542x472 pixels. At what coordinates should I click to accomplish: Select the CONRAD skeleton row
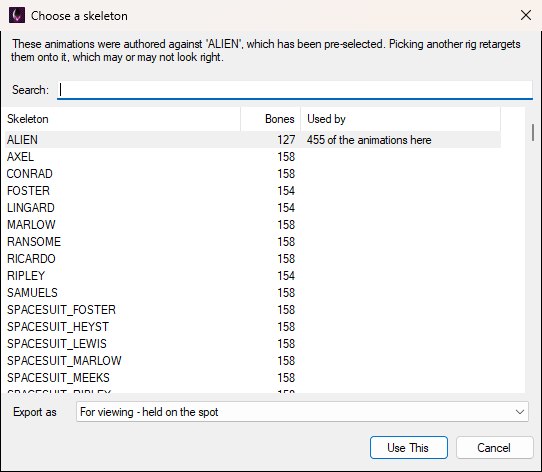click(x=253, y=174)
